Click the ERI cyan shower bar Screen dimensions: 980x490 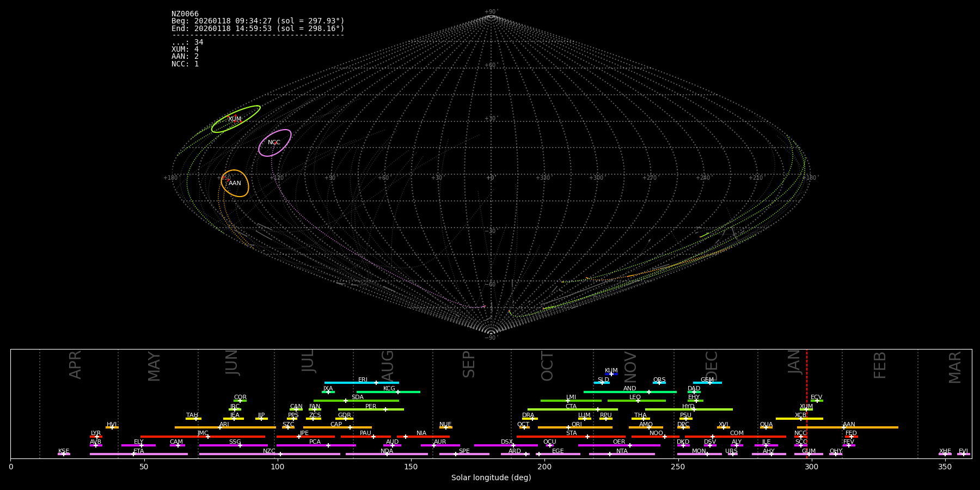click(362, 383)
